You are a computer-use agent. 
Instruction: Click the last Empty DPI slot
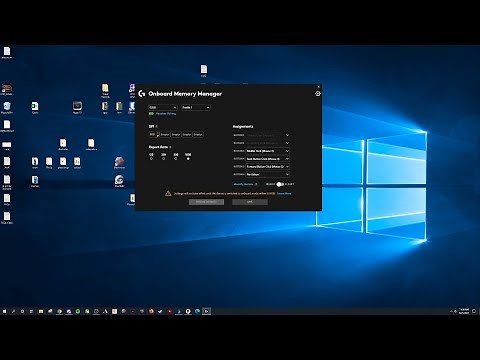coord(198,135)
